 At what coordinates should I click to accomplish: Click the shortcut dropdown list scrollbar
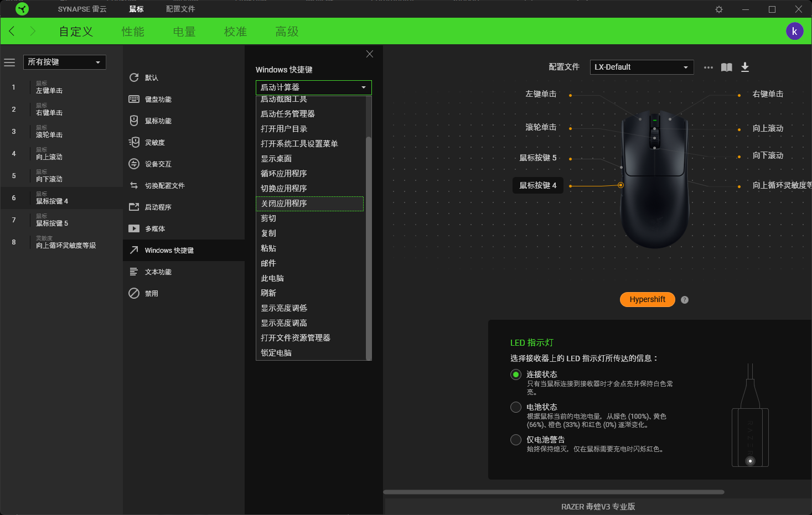(369, 248)
